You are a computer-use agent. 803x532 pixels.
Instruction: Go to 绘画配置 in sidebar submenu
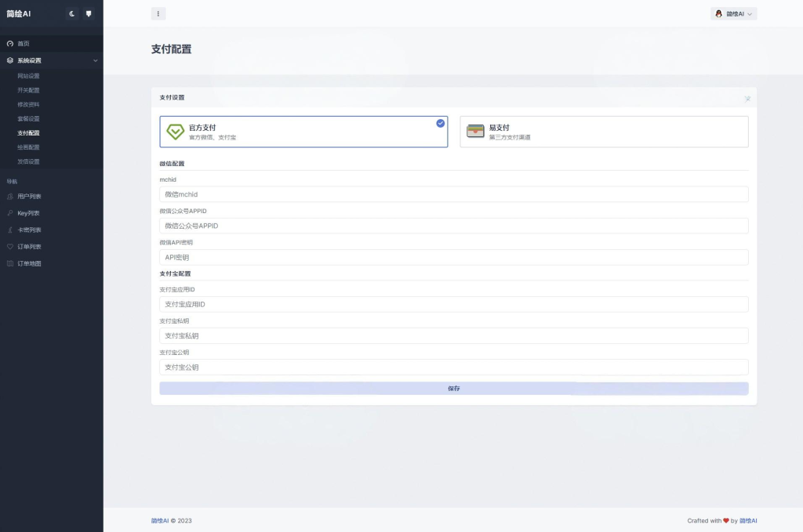click(x=28, y=147)
